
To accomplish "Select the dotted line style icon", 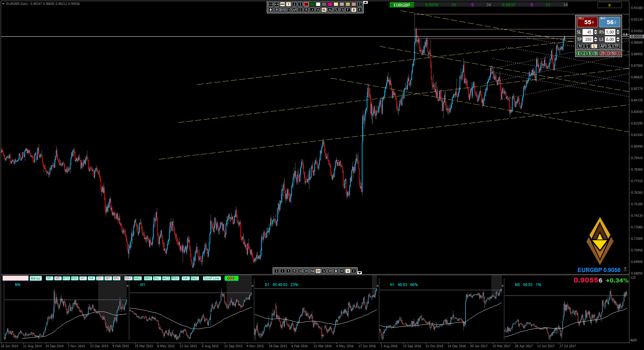I will [271, 4].
